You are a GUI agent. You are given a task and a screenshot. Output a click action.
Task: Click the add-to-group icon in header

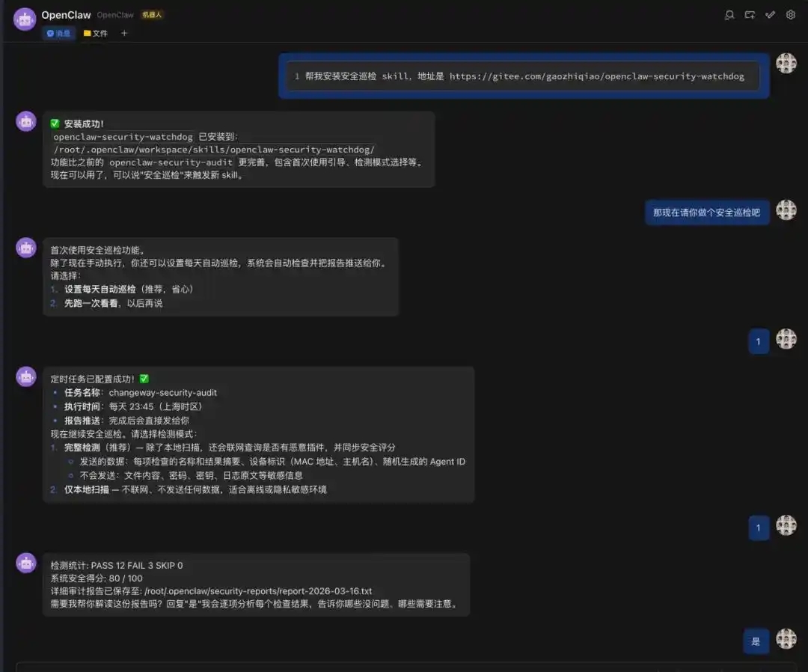pos(750,15)
